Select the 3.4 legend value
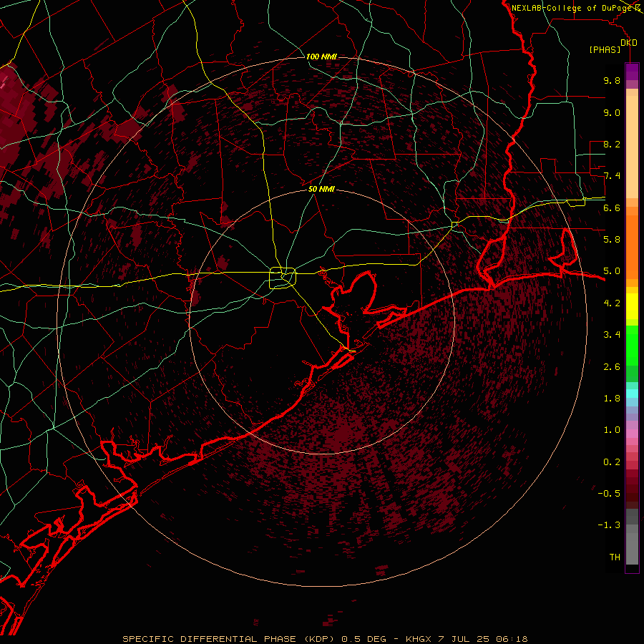644x644 pixels. coord(612,335)
